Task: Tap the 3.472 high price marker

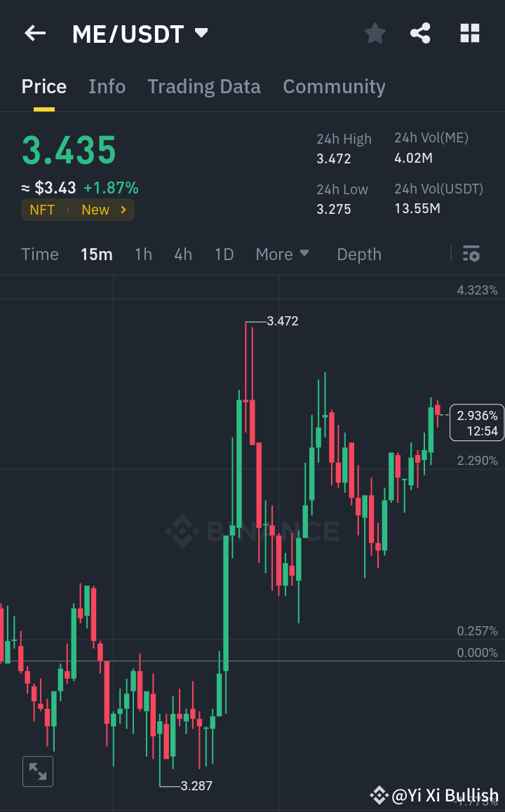Action: (x=282, y=321)
